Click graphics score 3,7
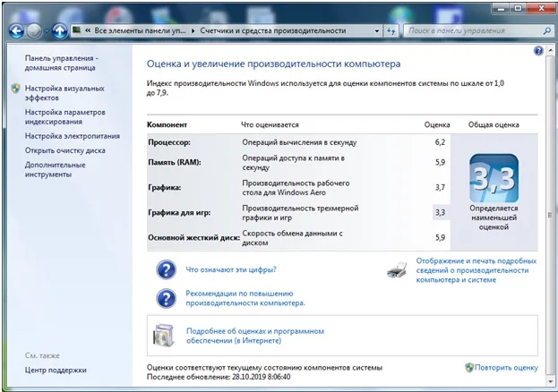The height and width of the screenshot is (392, 558). coord(440,187)
